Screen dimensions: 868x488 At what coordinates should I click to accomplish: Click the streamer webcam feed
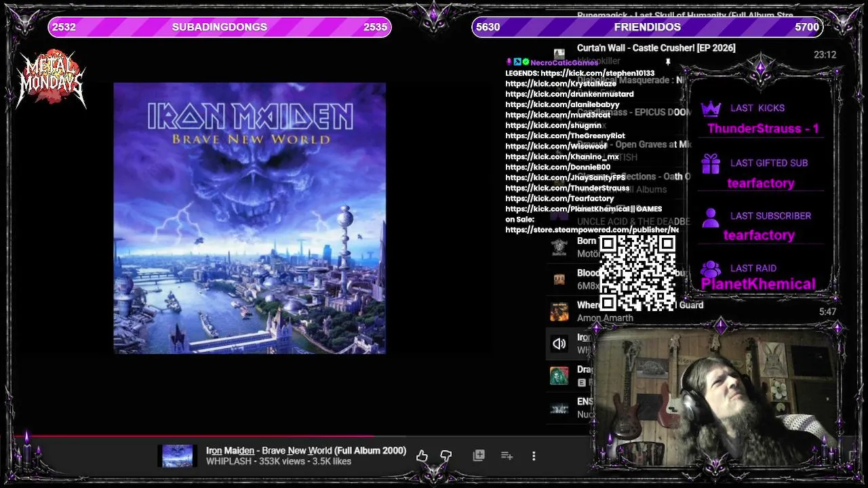tap(719, 399)
